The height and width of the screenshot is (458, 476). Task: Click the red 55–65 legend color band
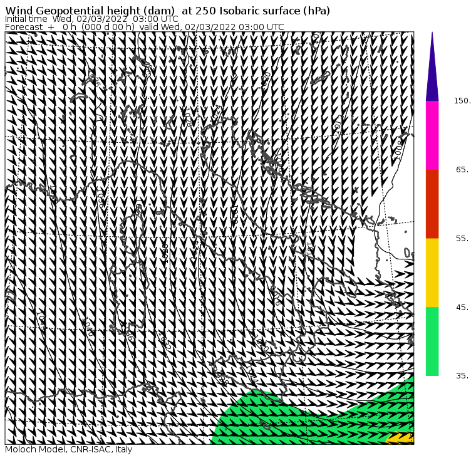[432, 204]
